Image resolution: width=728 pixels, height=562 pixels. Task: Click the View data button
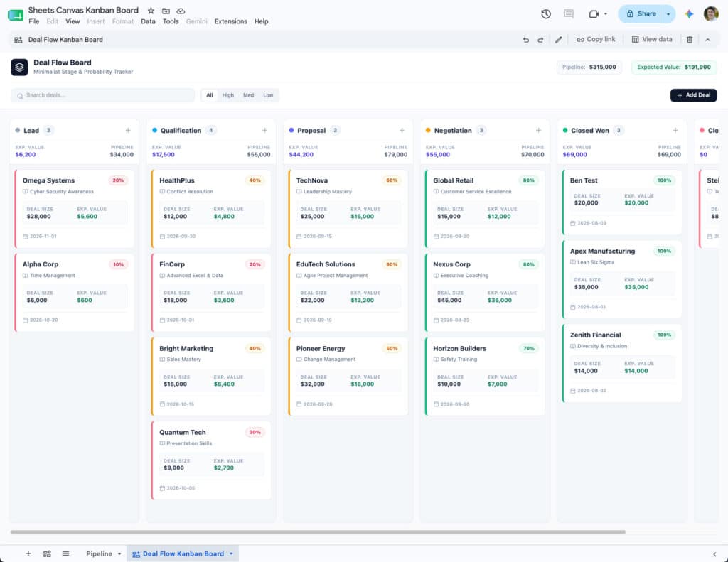click(652, 40)
